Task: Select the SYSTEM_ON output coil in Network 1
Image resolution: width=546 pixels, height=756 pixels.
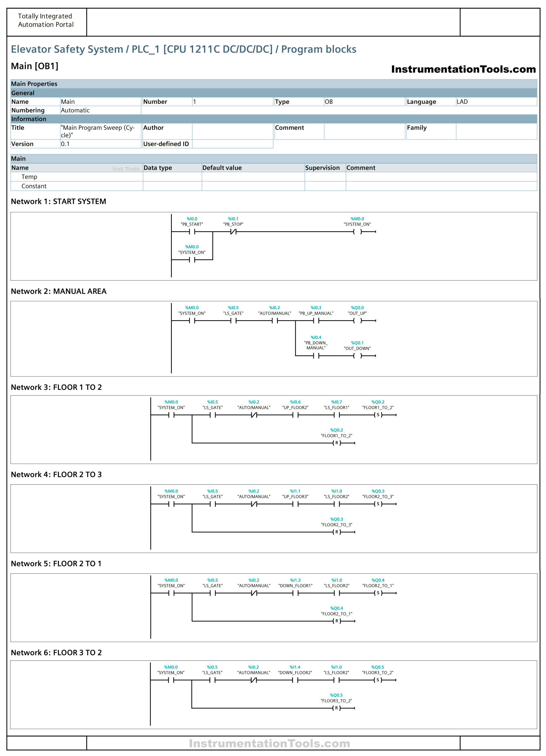Action: (357, 231)
